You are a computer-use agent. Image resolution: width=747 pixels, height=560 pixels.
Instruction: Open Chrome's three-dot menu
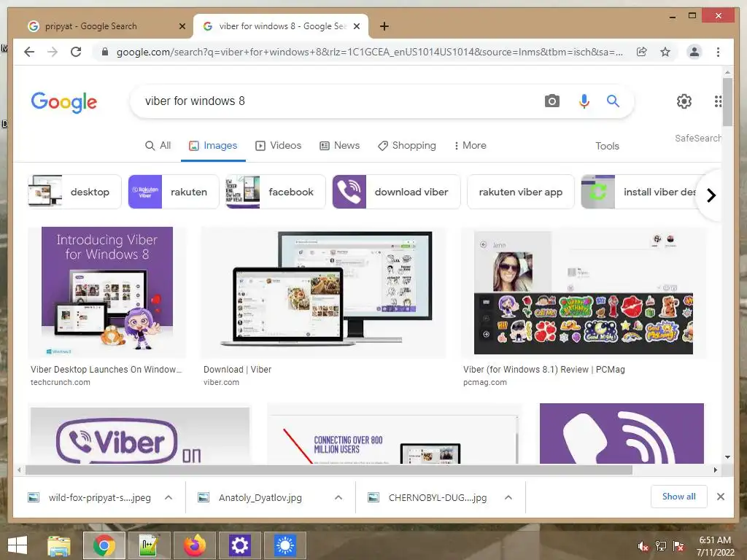point(718,52)
